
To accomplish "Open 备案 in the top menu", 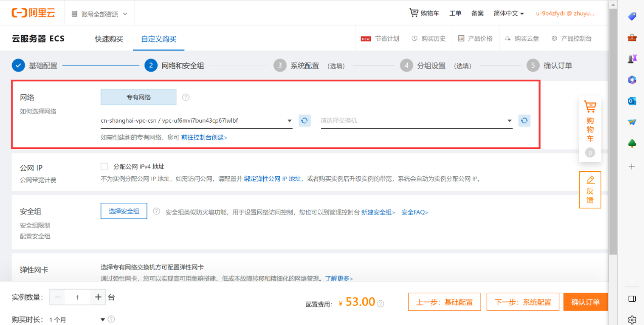I will [x=477, y=13].
